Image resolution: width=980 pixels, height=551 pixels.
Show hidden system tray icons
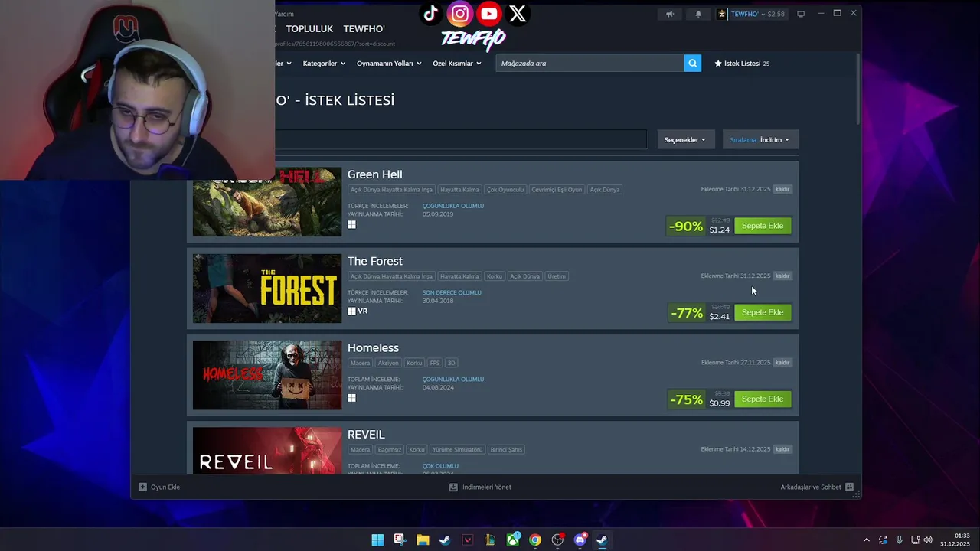click(867, 540)
